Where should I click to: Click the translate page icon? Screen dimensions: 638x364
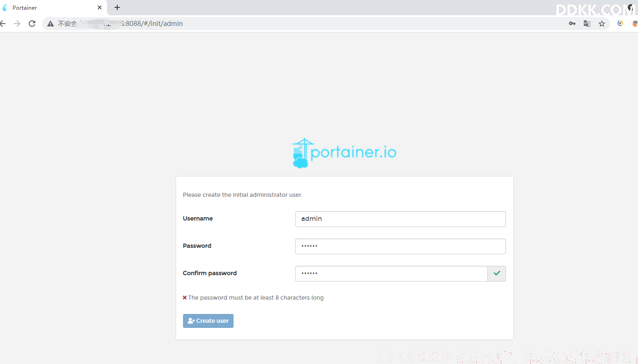point(587,24)
